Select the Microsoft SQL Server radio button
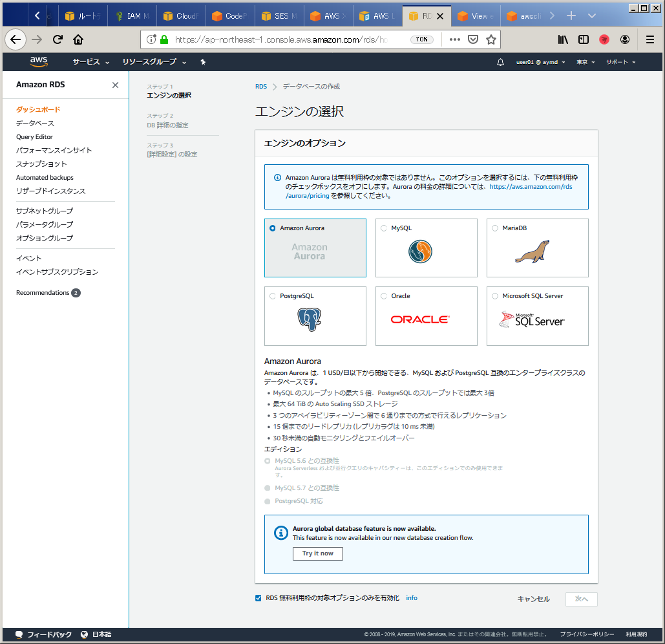The image size is (665, 644). (x=495, y=296)
